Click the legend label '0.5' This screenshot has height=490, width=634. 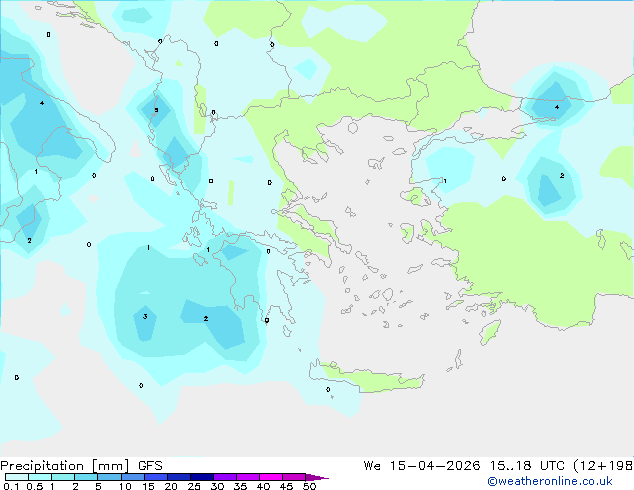(35, 486)
